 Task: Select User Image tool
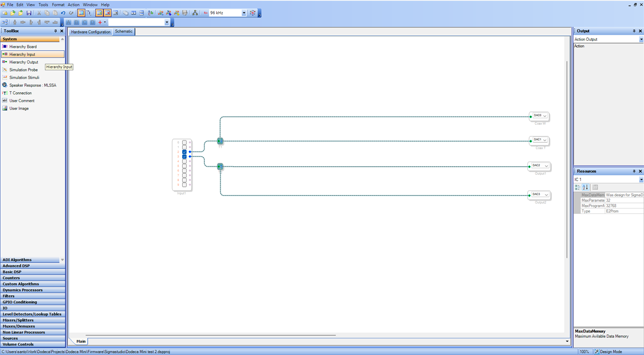[19, 108]
